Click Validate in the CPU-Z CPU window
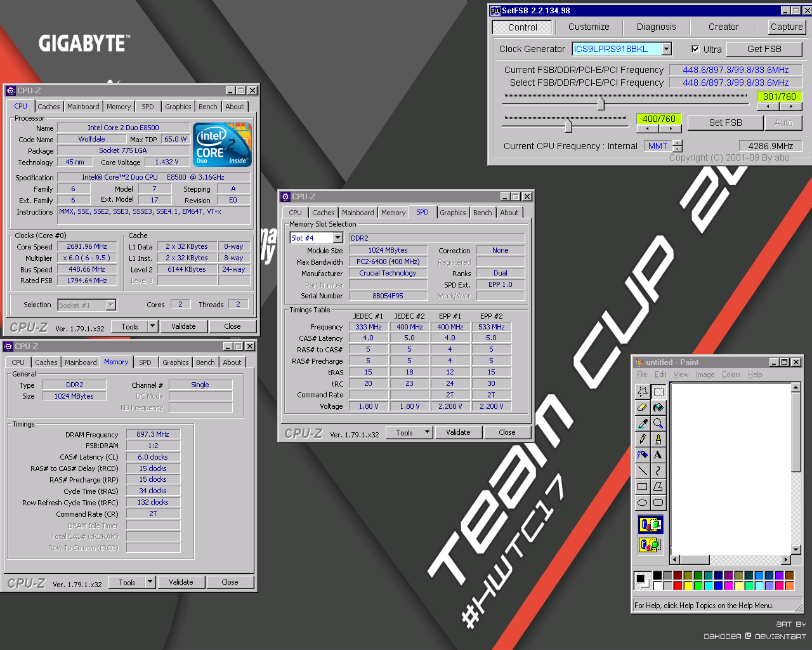 click(183, 326)
